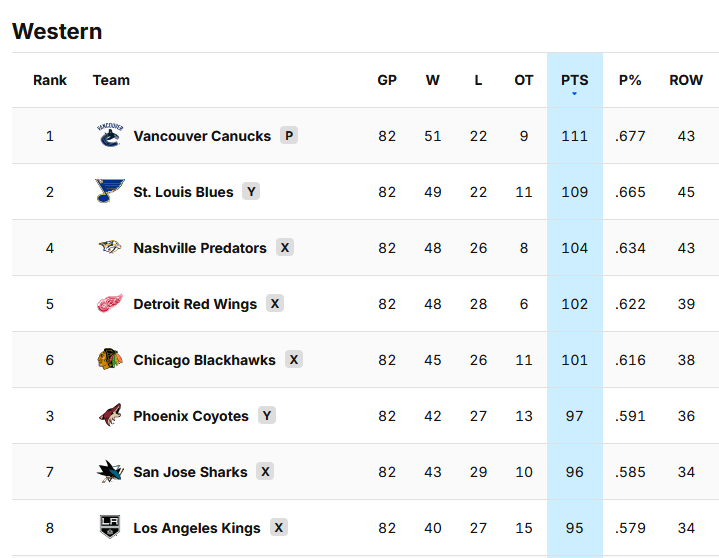The image size is (719, 558).
Task: Open the Vancouver Canucks team link
Action: click(x=202, y=136)
